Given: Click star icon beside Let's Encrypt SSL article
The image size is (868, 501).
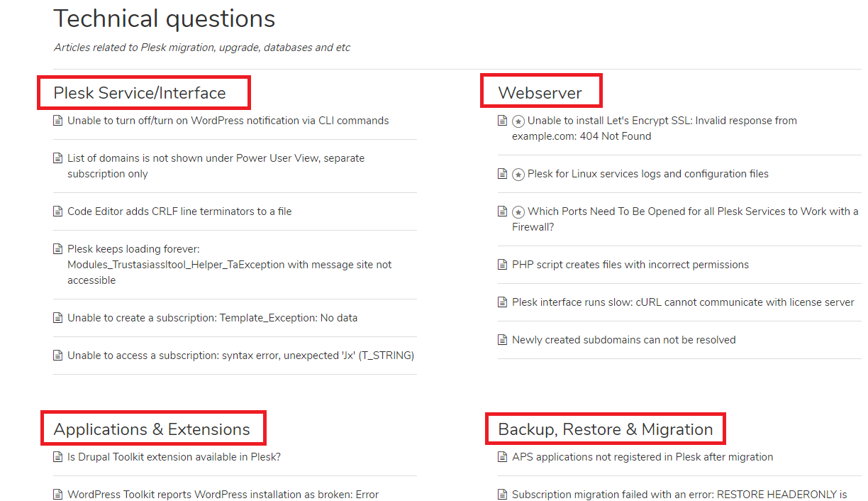Looking at the screenshot, I should pyautogui.click(x=518, y=121).
